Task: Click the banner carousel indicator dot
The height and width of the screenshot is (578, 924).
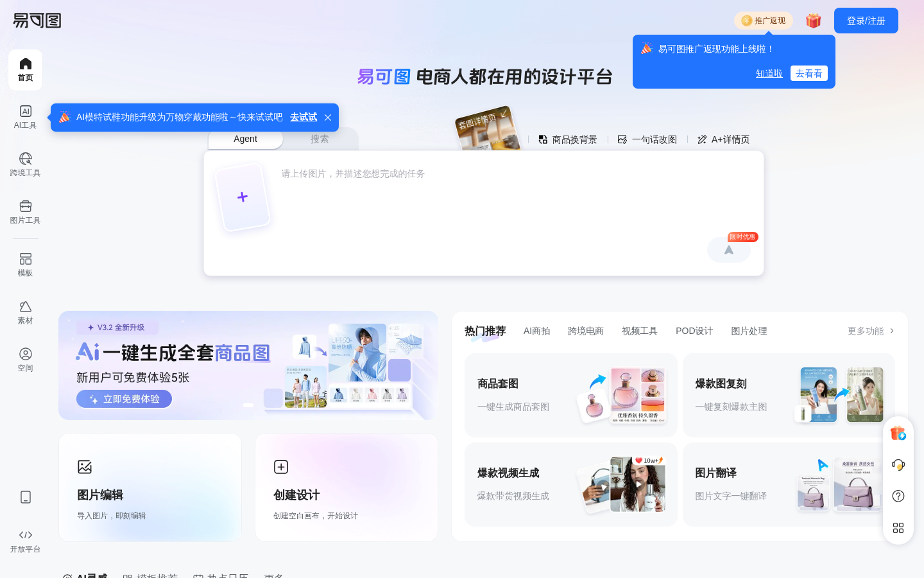Action: (248, 405)
